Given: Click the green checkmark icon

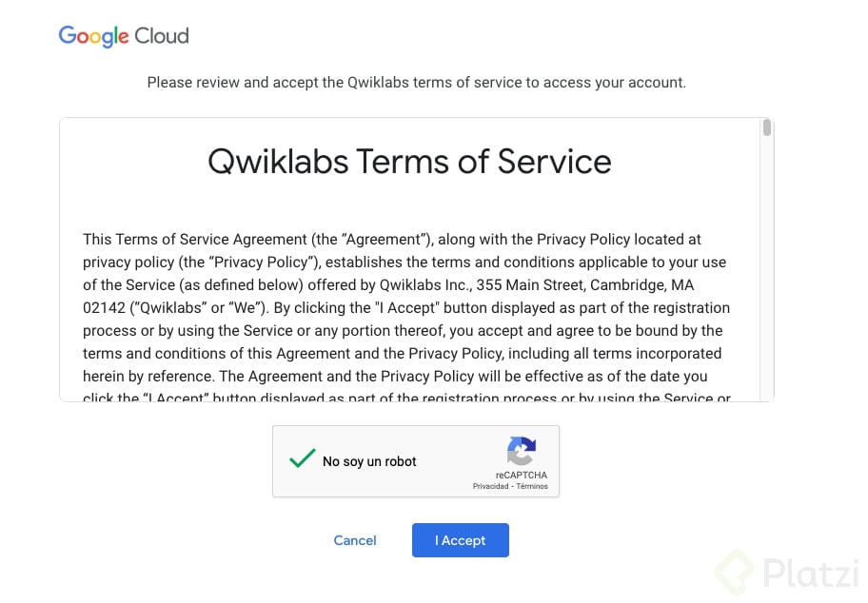Looking at the screenshot, I should pyautogui.click(x=303, y=458).
